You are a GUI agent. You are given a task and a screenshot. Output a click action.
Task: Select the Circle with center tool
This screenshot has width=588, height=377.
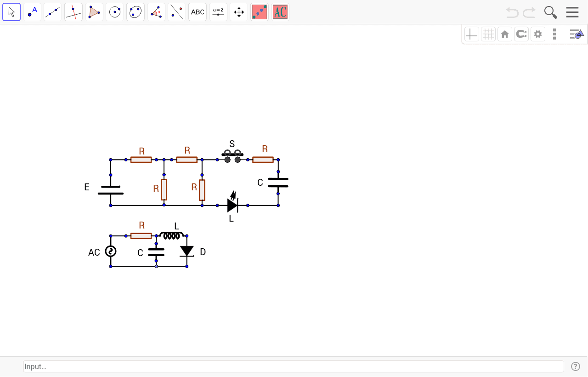115,12
